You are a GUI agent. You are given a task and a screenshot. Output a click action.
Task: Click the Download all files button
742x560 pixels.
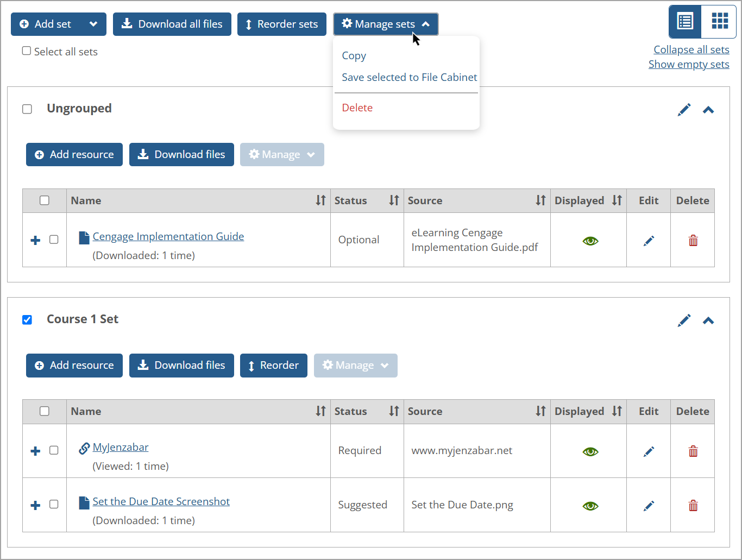[x=172, y=24]
